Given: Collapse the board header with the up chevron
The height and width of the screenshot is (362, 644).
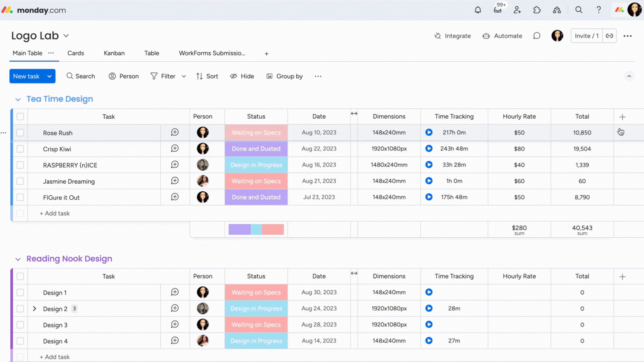Looking at the screenshot, I should click(x=629, y=76).
